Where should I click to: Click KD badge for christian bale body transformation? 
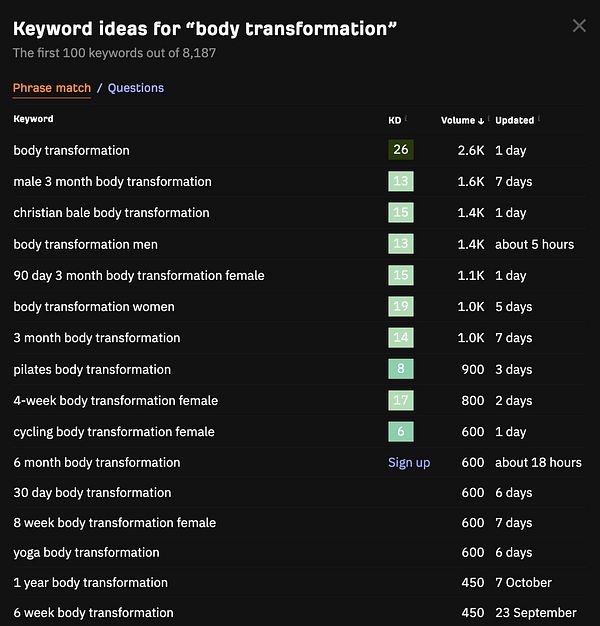click(x=400, y=213)
